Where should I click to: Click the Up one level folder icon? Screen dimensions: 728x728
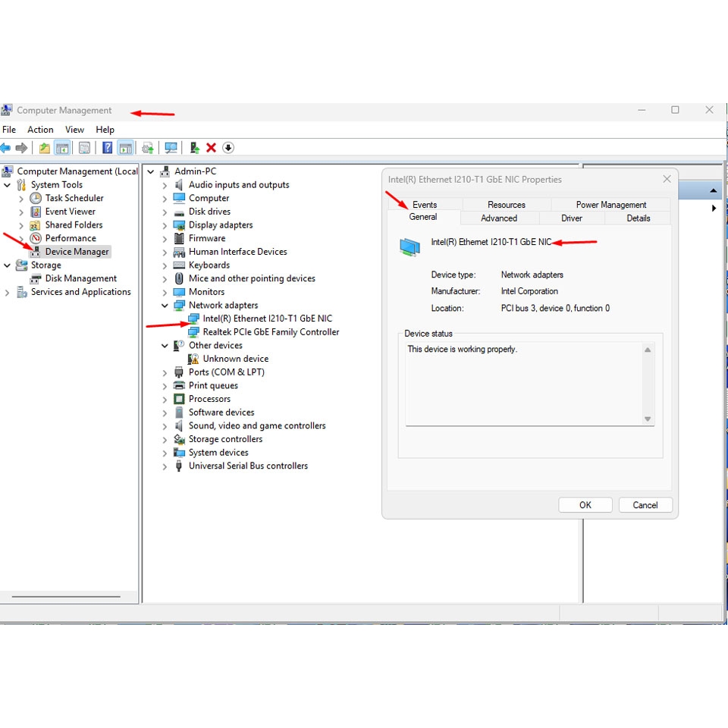[45, 148]
